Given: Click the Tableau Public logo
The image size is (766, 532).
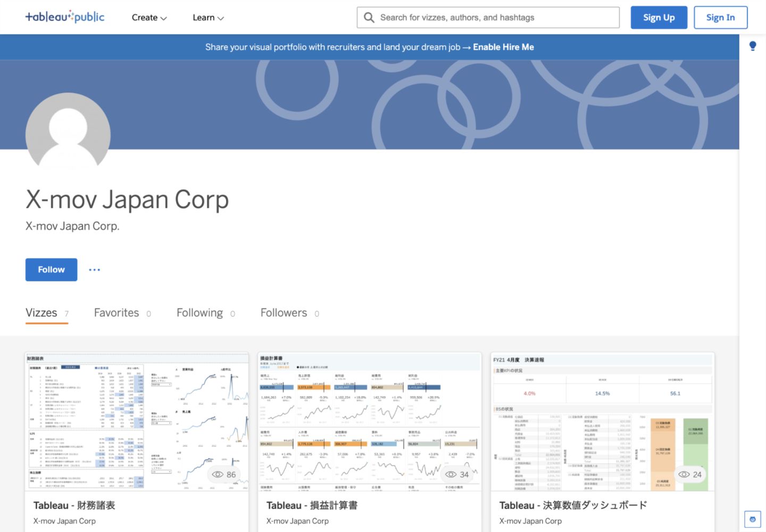Looking at the screenshot, I should coord(65,17).
